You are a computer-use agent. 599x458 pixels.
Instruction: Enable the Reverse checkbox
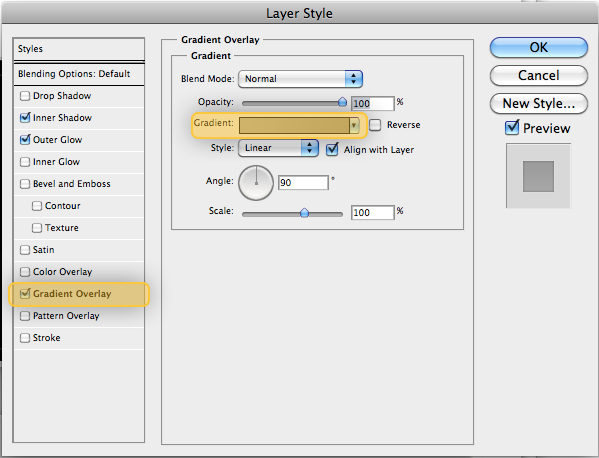(375, 125)
